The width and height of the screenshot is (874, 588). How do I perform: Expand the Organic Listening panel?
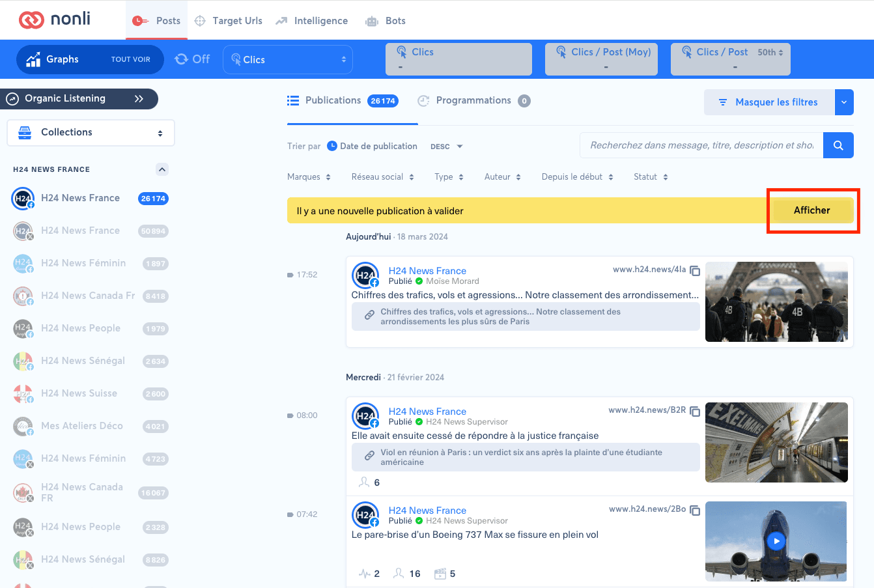[x=79, y=99]
